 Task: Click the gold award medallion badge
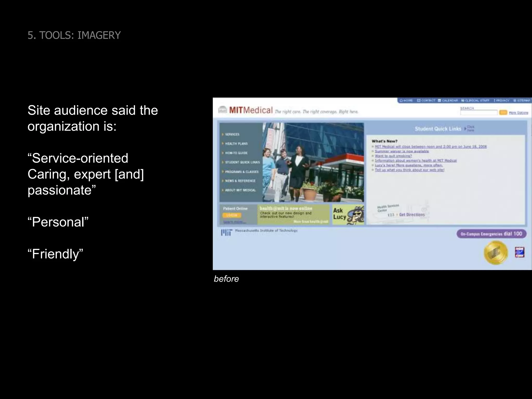(495, 253)
